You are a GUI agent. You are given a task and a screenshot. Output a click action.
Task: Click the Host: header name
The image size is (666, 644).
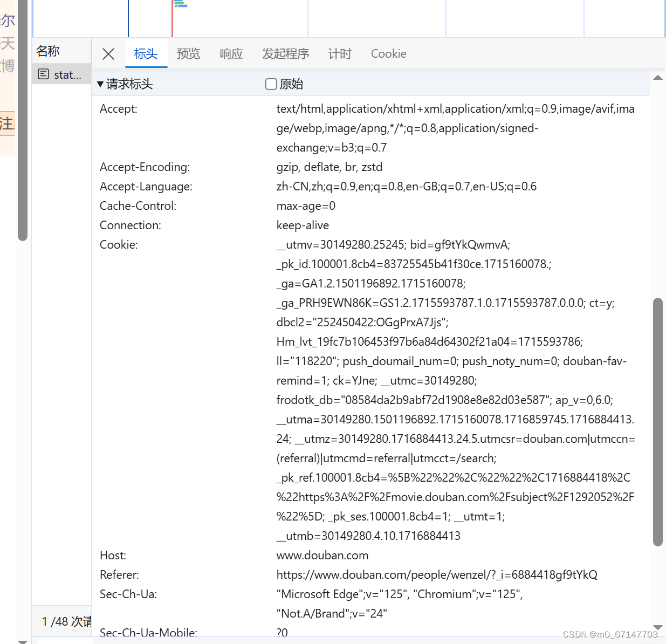[113, 556]
